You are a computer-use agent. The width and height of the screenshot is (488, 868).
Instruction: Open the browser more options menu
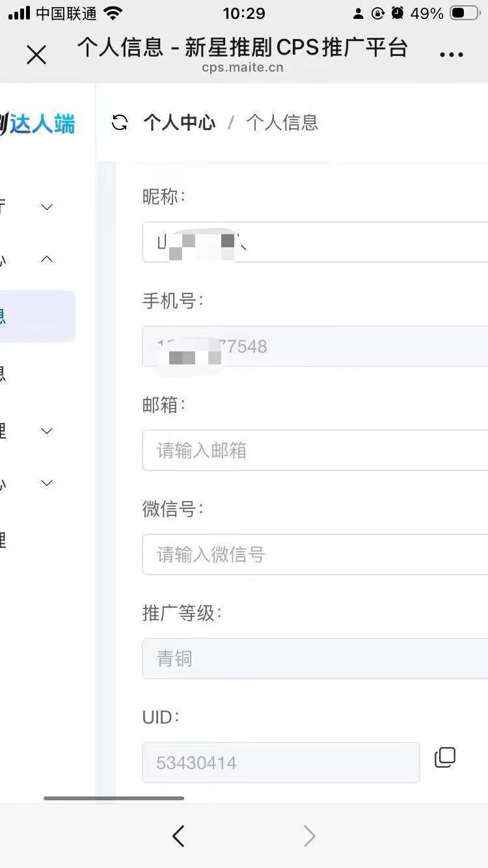(x=450, y=55)
